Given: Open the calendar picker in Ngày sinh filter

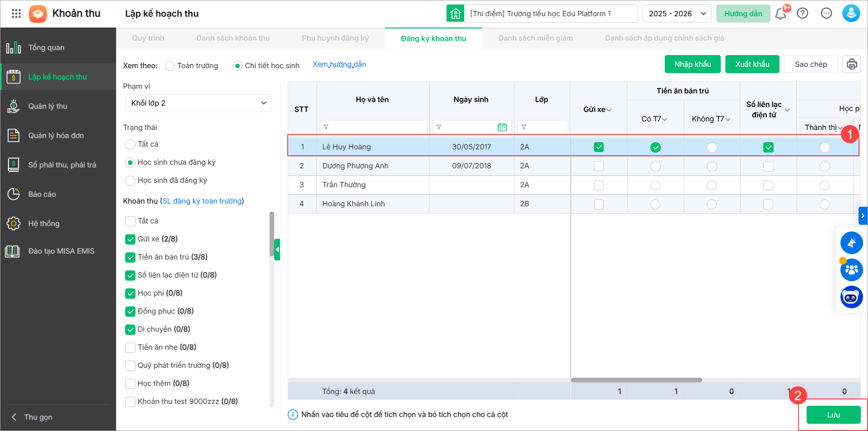Looking at the screenshot, I should 502,127.
